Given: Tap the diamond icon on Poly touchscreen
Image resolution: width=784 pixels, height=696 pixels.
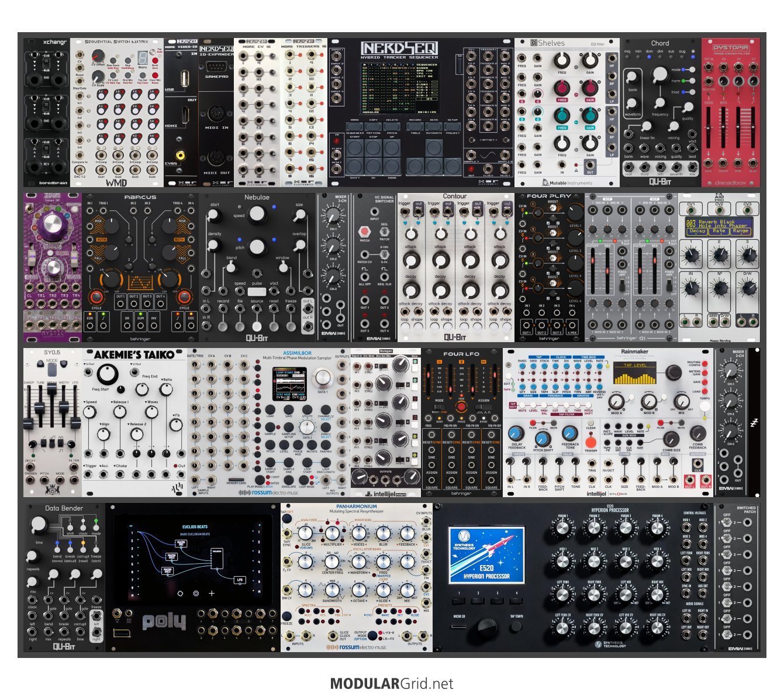Looking at the screenshot, I should (x=180, y=593).
